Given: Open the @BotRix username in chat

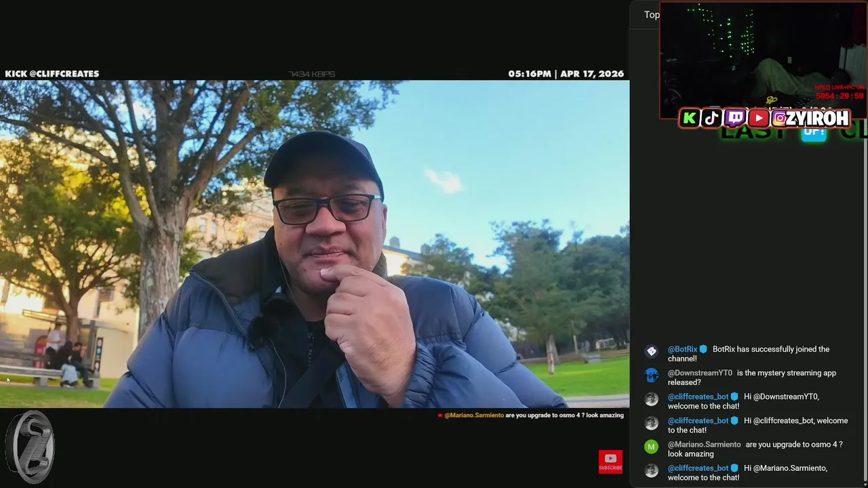Looking at the screenshot, I should coord(682,349).
